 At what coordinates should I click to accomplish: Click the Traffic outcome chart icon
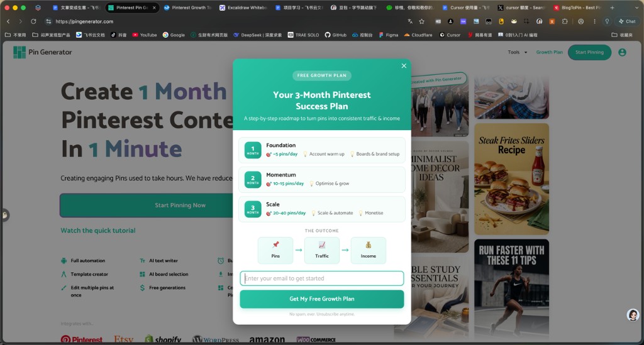pos(322,245)
